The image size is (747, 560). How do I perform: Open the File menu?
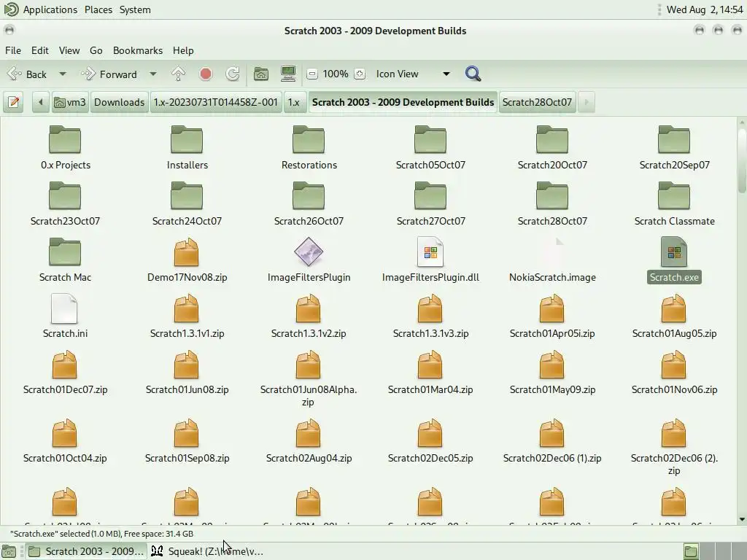point(13,50)
